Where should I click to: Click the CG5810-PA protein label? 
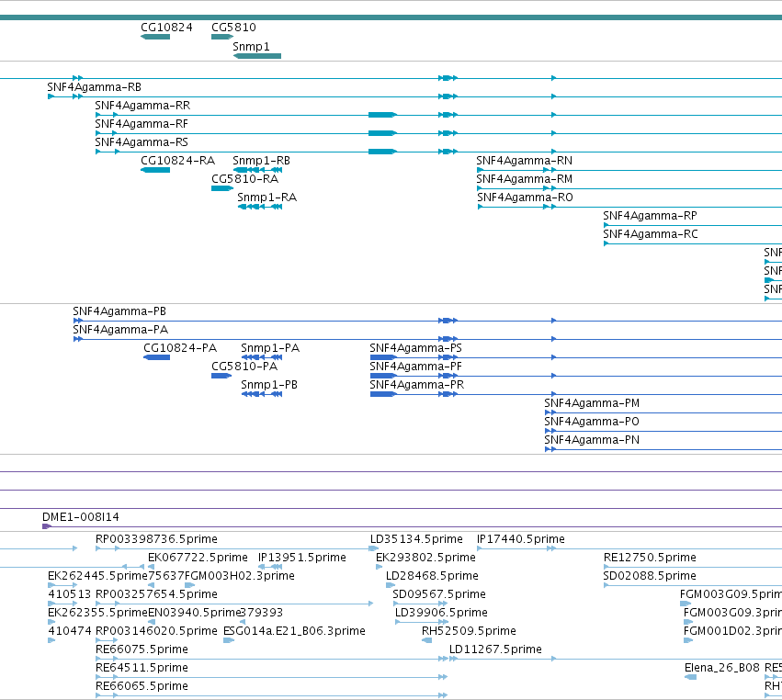pos(244,367)
